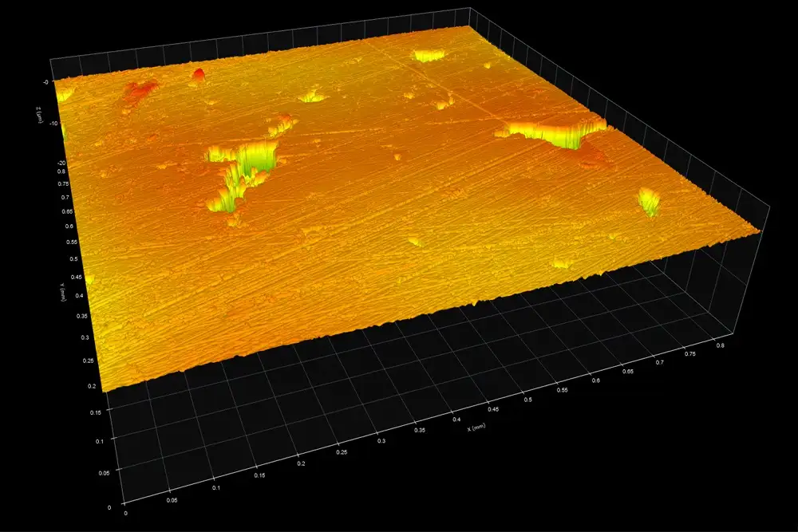Viewport: 798px width, 532px height.
Task: Click X-axis tick label 0.8
Action: [721, 345]
